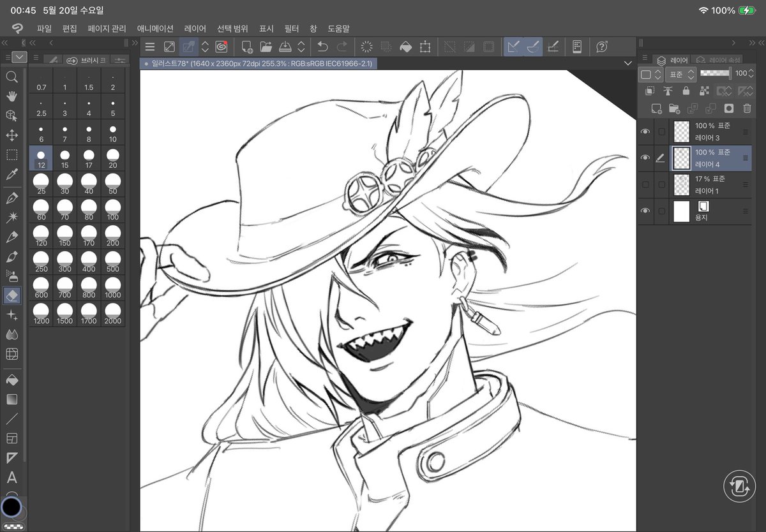Open 필터 menu
This screenshot has width=766, height=532.
(x=292, y=29)
